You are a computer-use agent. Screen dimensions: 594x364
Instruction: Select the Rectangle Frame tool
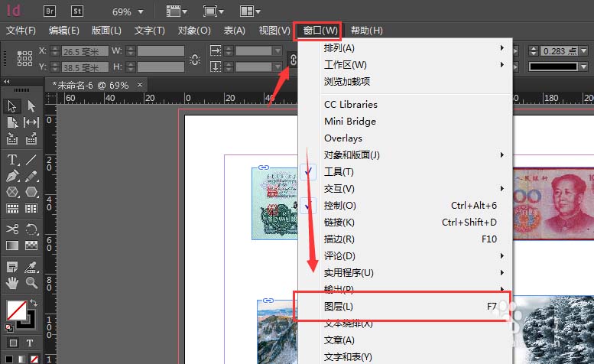12,192
